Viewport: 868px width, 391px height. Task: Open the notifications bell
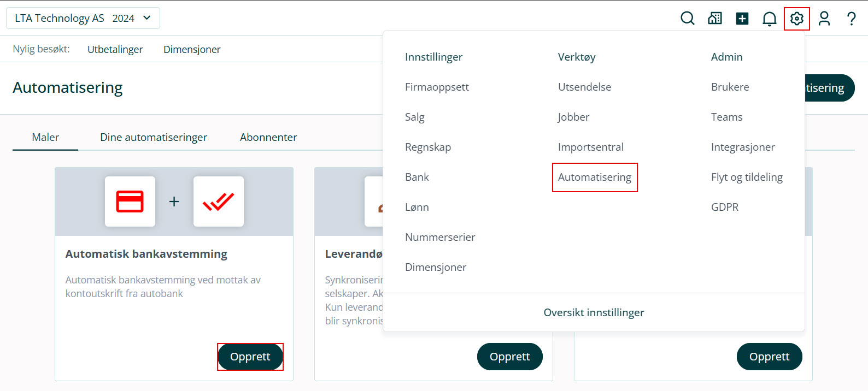tap(770, 19)
